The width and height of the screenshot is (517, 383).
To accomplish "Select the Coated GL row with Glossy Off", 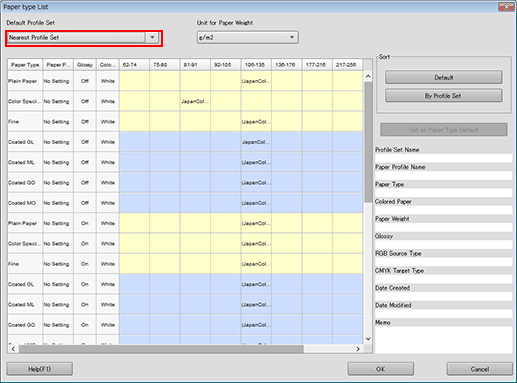I will click(x=185, y=142).
